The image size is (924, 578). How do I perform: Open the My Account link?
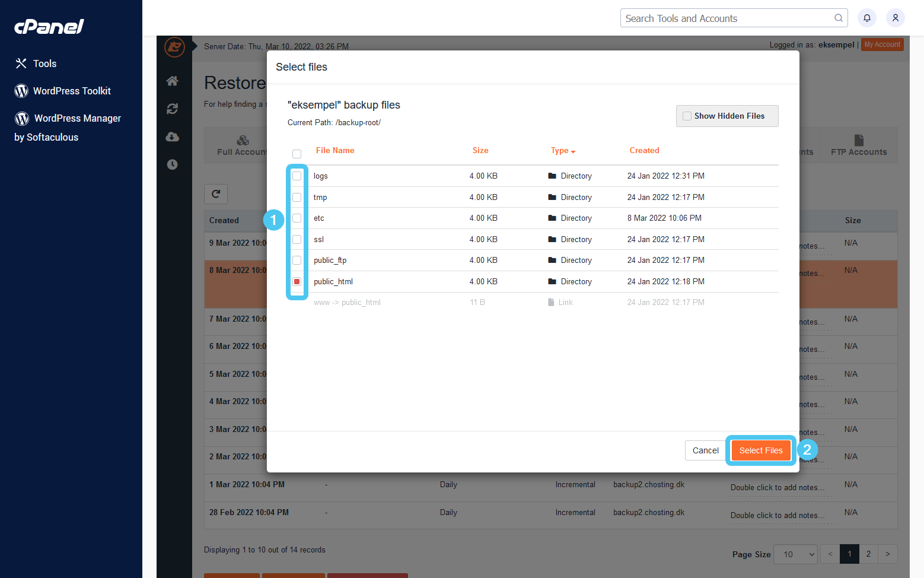[882, 44]
